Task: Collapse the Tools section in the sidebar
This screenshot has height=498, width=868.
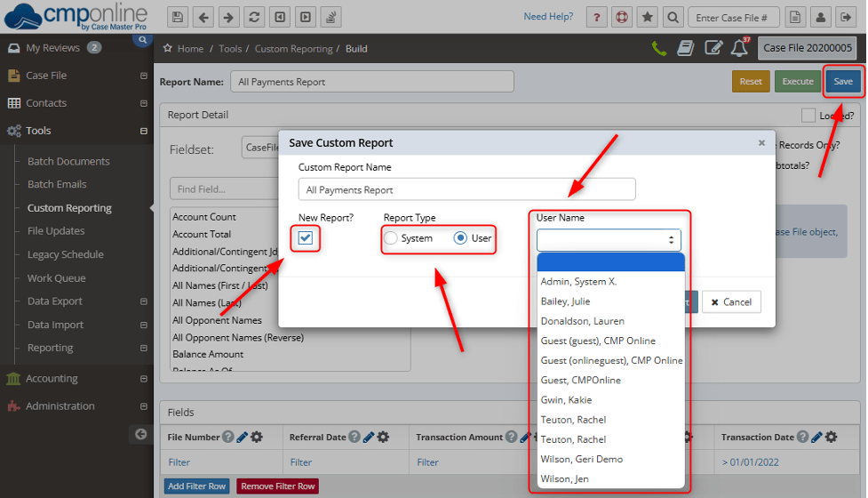Action: [143, 132]
